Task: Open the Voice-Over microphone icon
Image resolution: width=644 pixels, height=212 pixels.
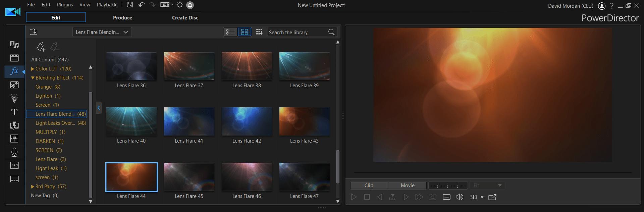Action: point(14,152)
